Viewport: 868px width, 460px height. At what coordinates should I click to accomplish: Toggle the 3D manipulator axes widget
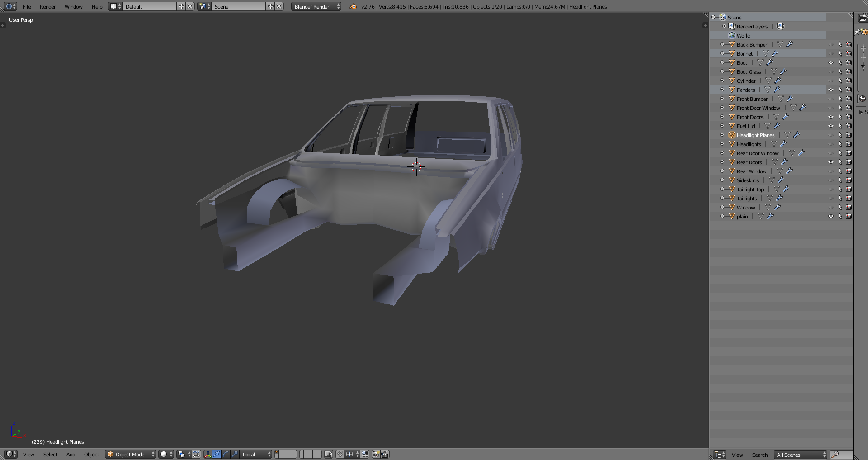208,454
